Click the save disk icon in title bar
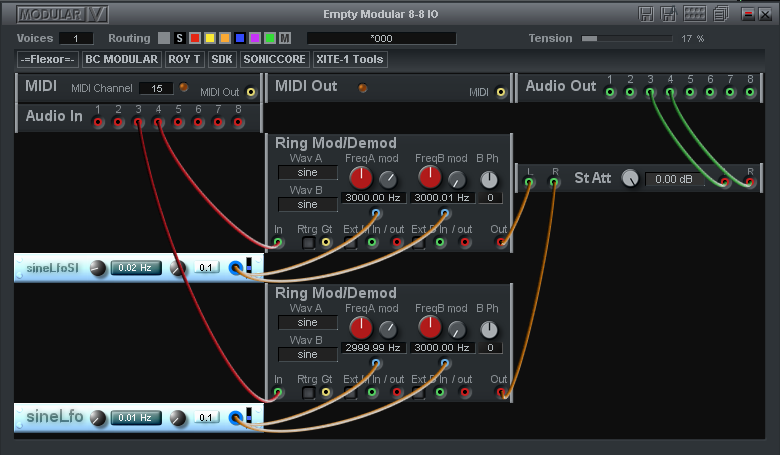 coord(647,14)
